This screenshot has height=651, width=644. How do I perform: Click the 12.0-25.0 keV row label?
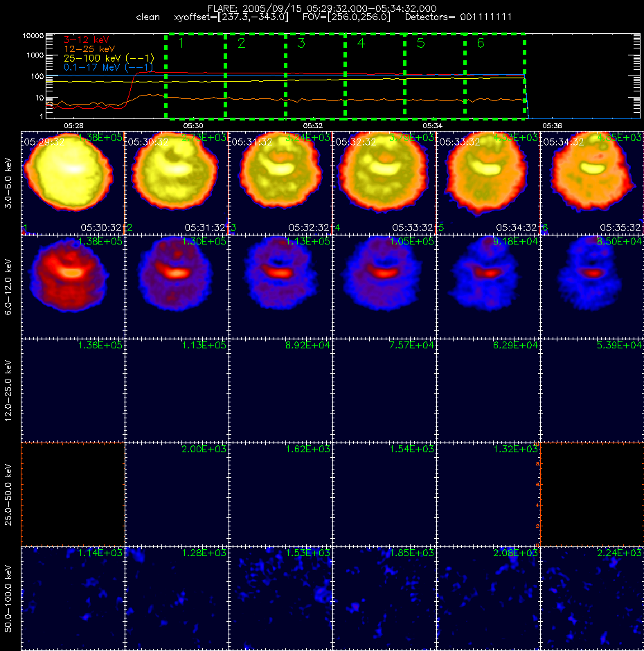(x=8, y=391)
